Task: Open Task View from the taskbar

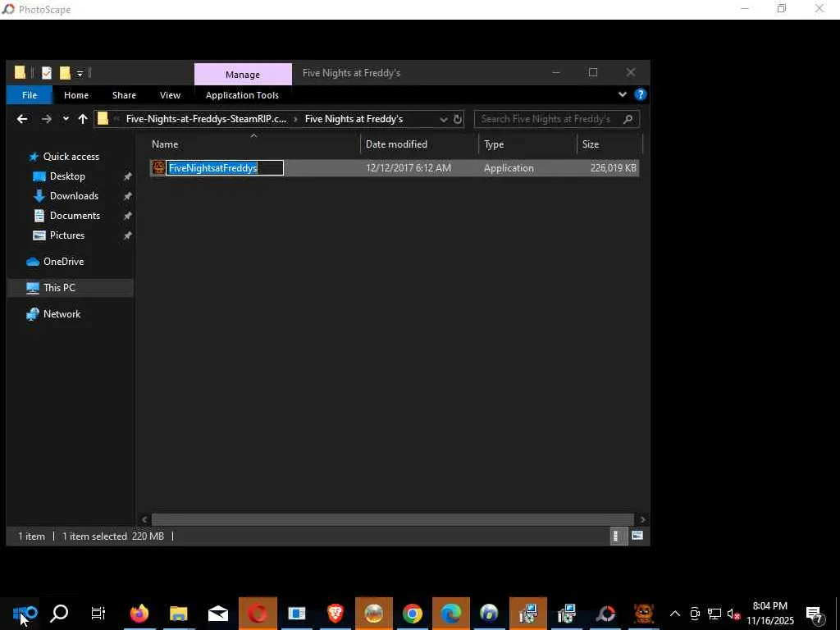Action: 98,614
